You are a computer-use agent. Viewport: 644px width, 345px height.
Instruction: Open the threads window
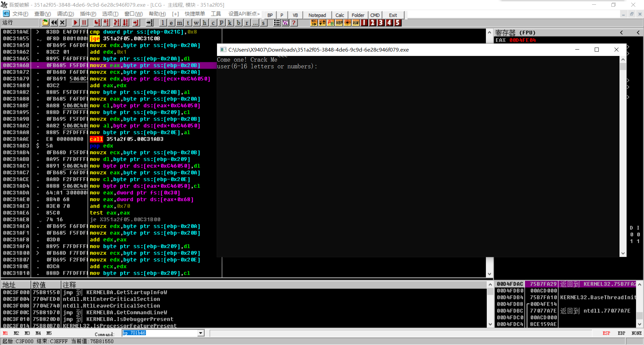pyautogui.click(x=188, y=22)
